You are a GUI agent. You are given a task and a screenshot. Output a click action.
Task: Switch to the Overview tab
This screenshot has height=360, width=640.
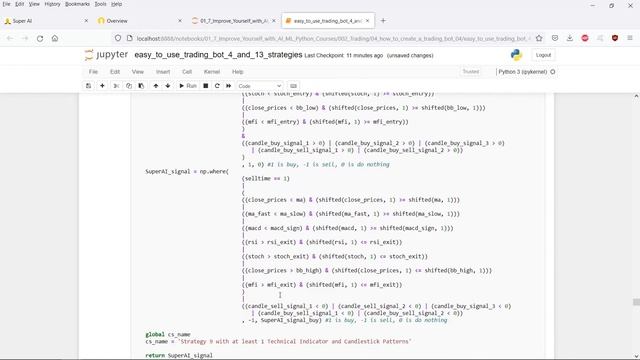pos(139,21)
